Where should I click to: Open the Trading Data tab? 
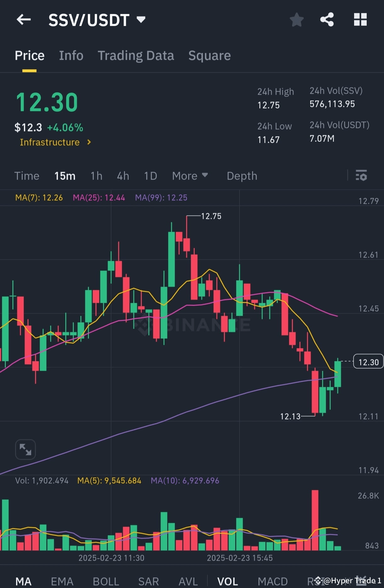tap(136, 55)
